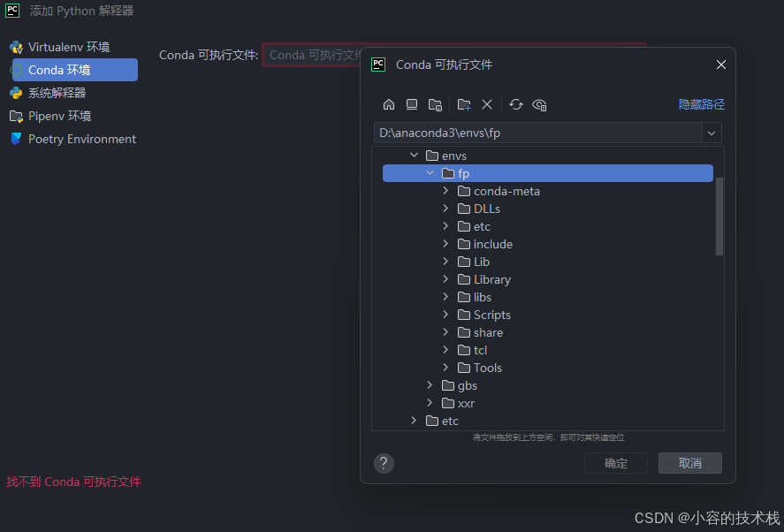784x532 pixels.
Task: Expand the Library folder
Action: tap(445, 279)
